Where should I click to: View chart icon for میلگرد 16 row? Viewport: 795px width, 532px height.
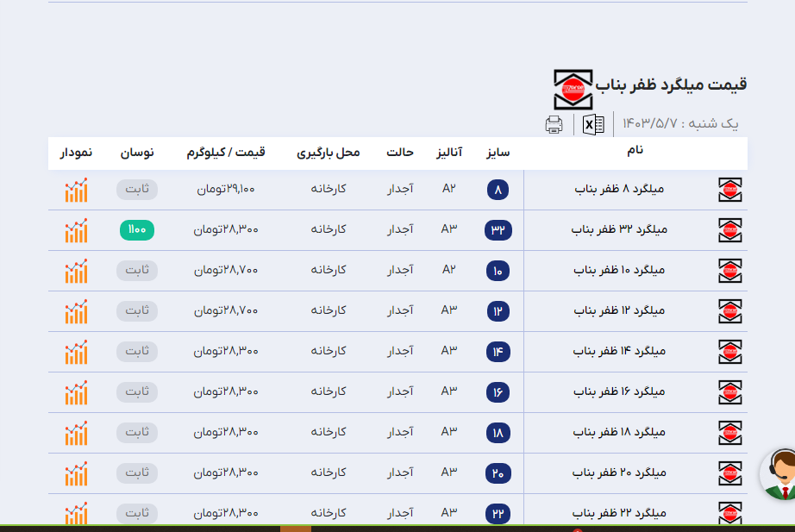tap(76, 392)
